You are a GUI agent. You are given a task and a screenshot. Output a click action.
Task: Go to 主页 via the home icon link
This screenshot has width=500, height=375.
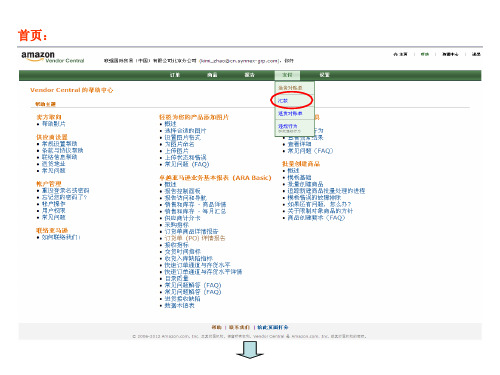click(400, 54)
